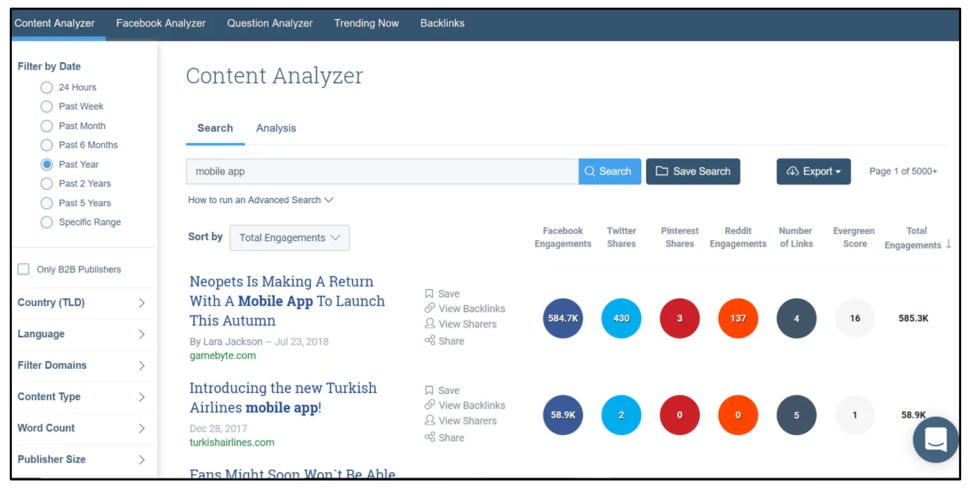Click the folder icon on Save Search

pyautogui.click(x=661, y=171)
